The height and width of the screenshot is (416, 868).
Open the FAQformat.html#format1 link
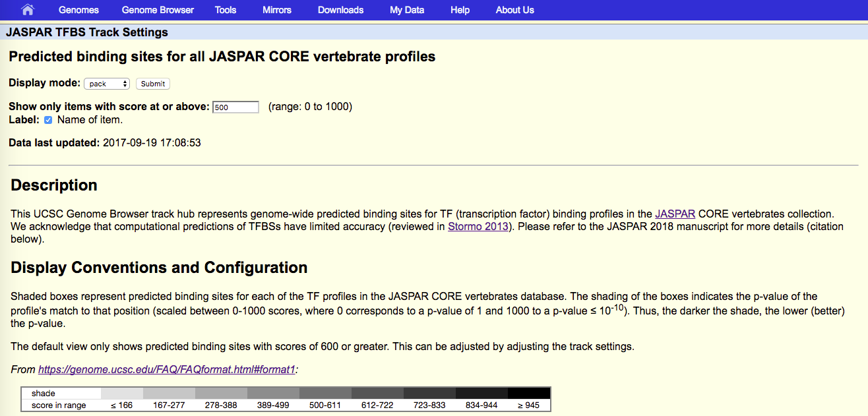coord(166,370)
